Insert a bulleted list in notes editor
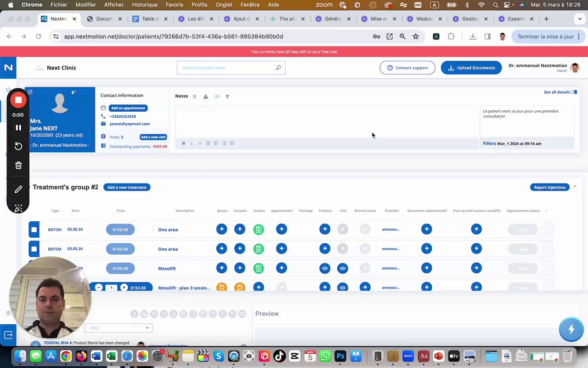 232,144
